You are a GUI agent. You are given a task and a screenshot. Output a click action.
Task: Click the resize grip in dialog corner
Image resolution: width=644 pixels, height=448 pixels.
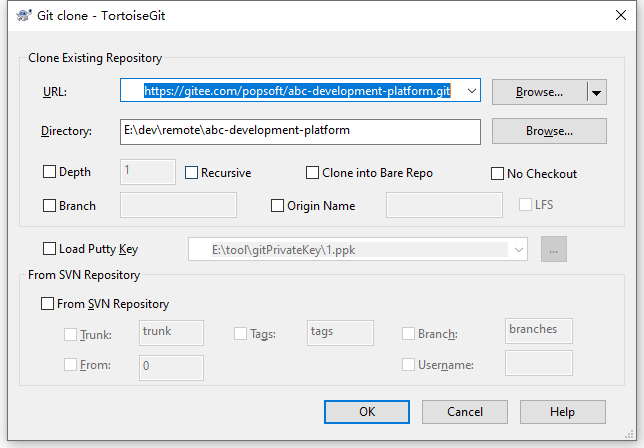pos(629,434)
